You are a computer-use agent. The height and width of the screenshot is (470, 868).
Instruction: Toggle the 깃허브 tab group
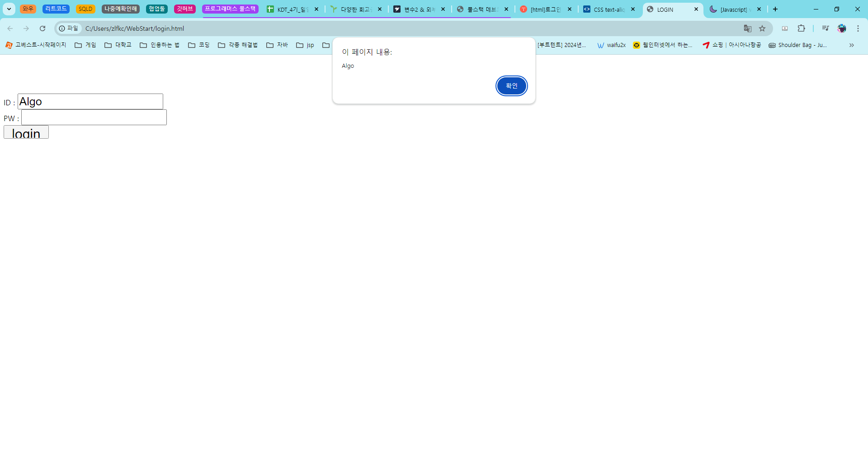[x=184, y=9]
